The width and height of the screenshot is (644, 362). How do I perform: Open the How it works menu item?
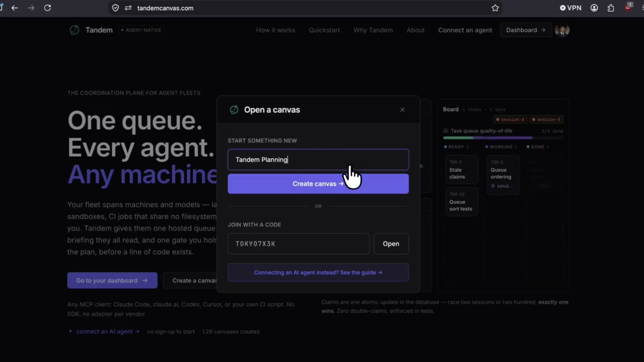click(276, 30)
